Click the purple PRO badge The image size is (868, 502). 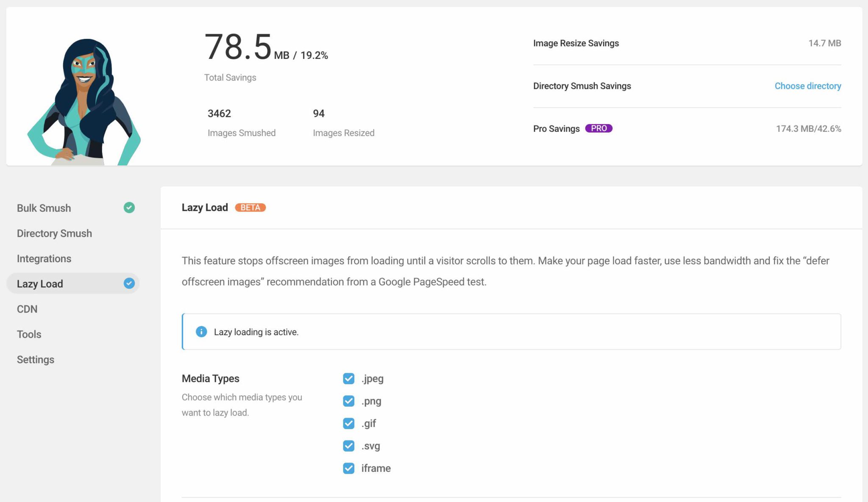tap(598, 128)
